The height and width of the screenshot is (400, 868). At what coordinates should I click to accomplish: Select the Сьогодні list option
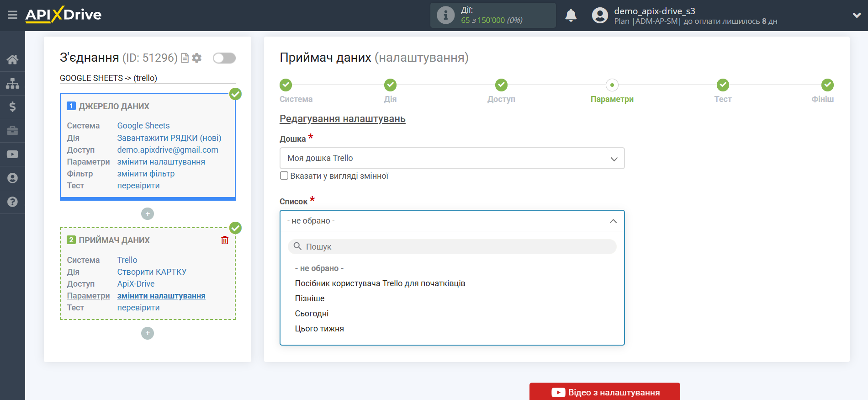(312, 314)
